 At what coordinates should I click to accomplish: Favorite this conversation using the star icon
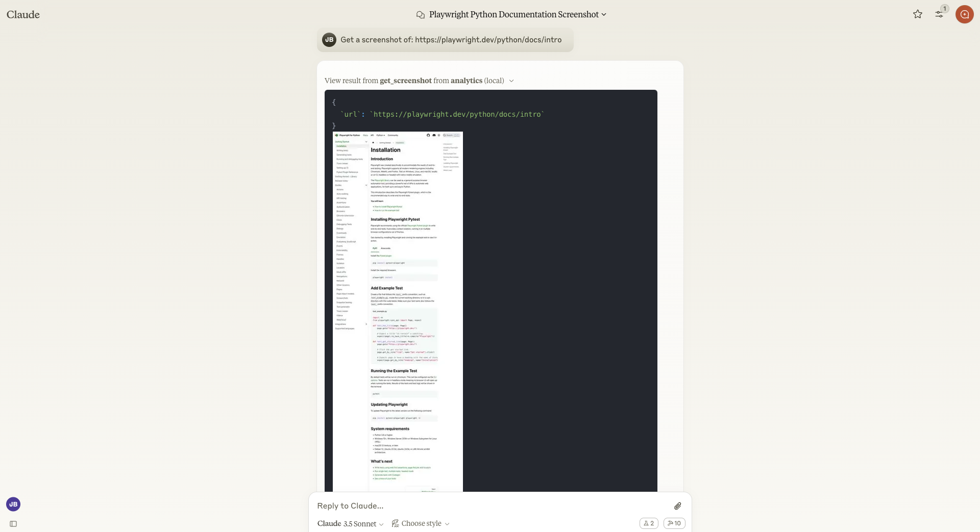(x=917, y=14)
